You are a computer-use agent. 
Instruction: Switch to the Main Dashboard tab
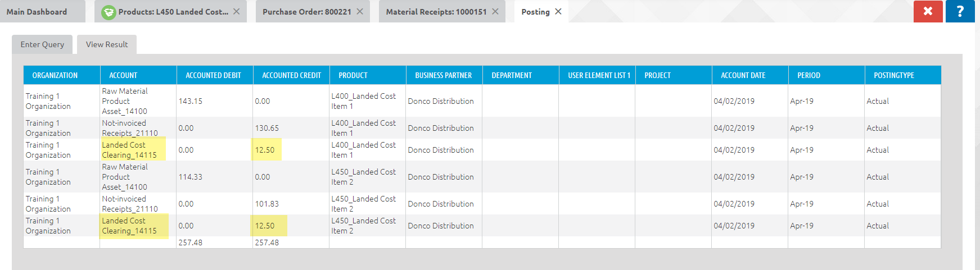click(37, 12)
